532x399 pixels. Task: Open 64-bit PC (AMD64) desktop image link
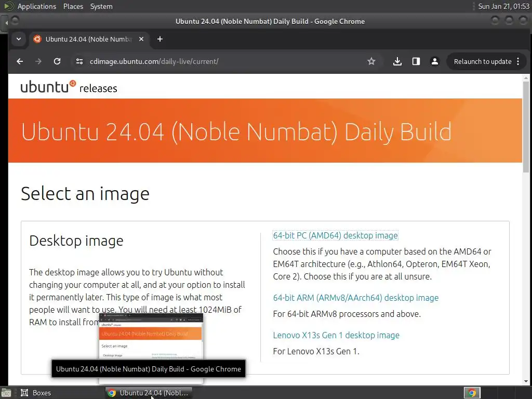(x=335, y=235)
